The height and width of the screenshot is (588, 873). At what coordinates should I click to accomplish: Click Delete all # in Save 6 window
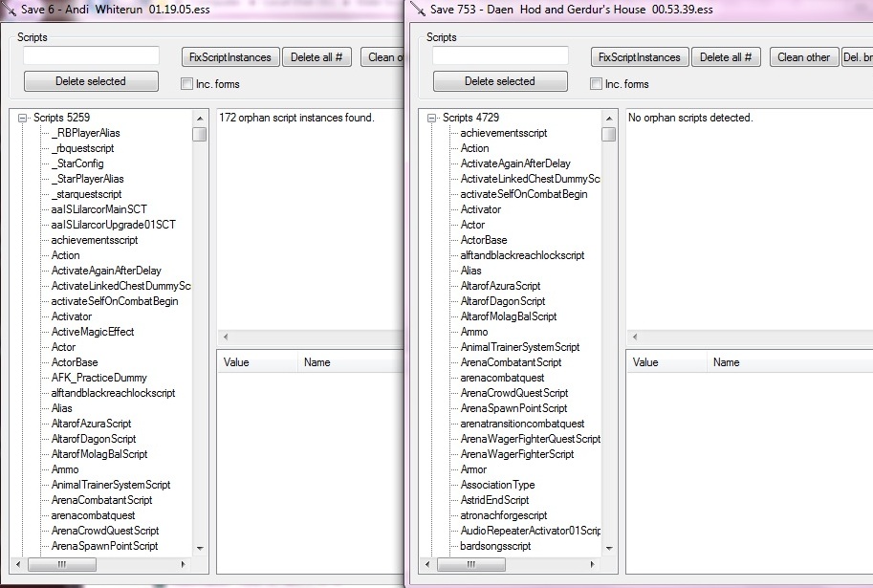point(316,57)
